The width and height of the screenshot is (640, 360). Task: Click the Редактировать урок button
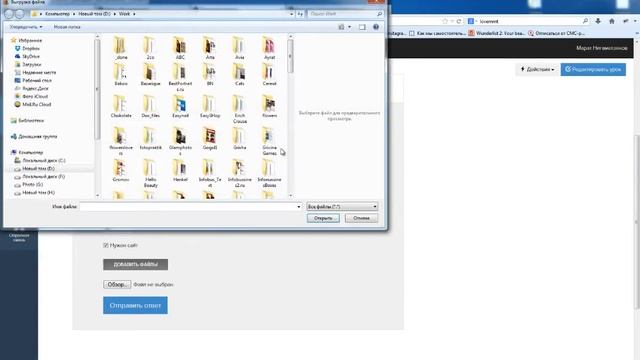(593, 69)
